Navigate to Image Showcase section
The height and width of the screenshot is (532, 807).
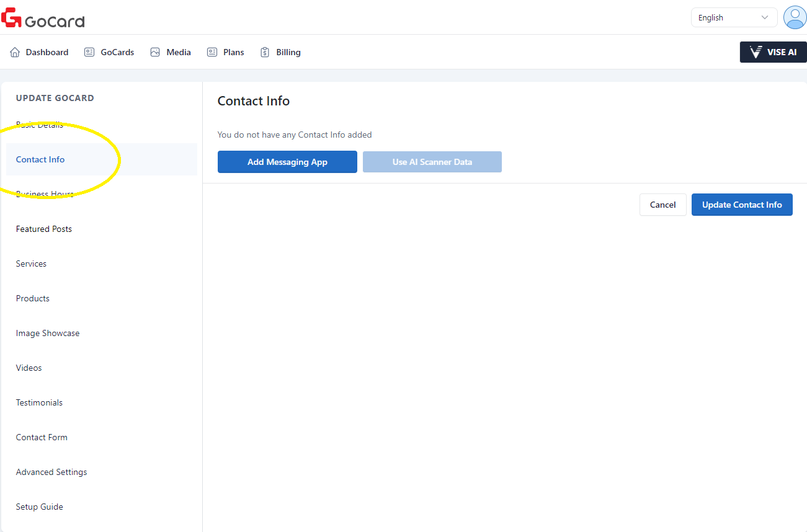tap(48, 333)
